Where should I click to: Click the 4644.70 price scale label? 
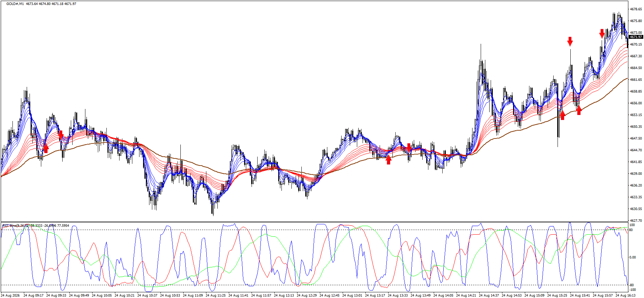636,150
